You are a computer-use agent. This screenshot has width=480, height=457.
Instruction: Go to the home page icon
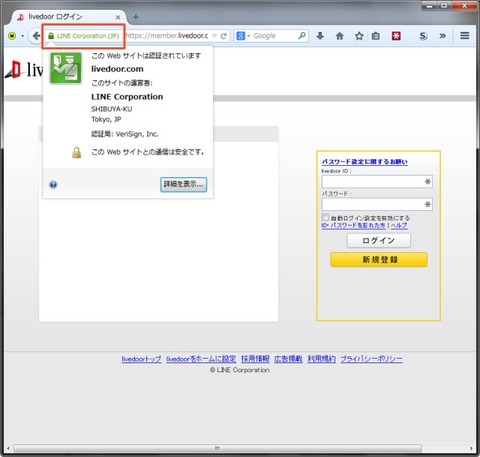339,36
